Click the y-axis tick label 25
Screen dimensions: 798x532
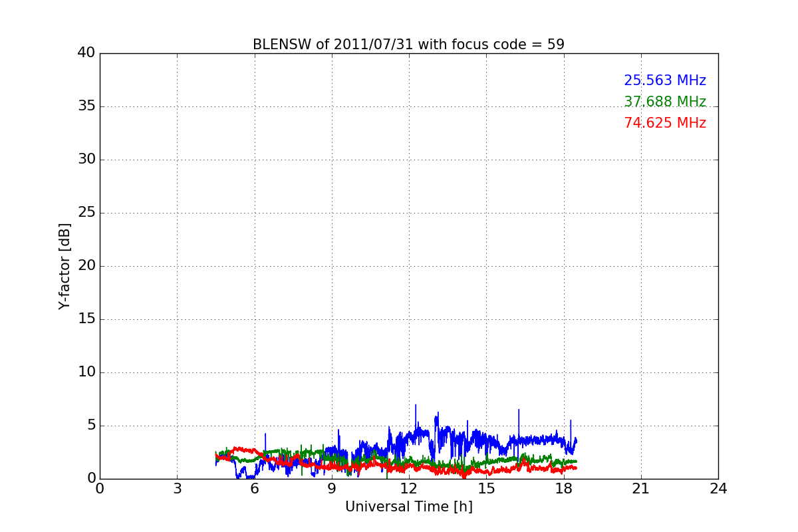pos(86,213)
